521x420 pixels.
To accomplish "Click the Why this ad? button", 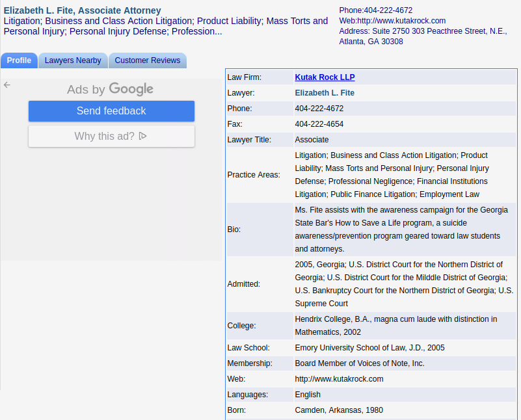I will point(111,136).
